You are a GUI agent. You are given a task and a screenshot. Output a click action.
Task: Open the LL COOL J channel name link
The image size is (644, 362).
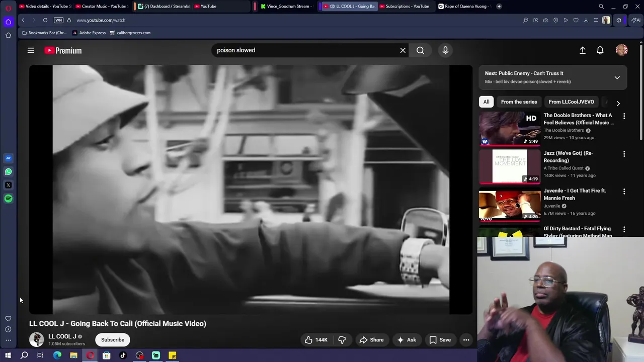62,336
